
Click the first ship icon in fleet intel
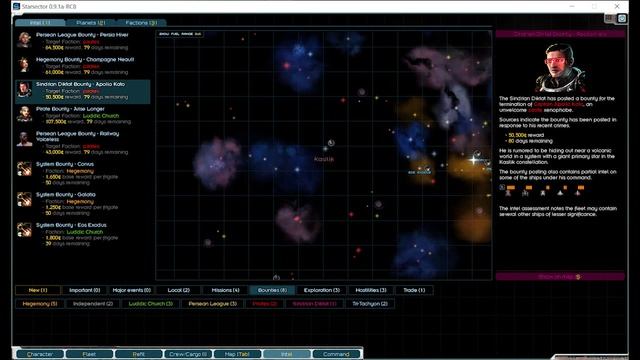coord(508,192)
